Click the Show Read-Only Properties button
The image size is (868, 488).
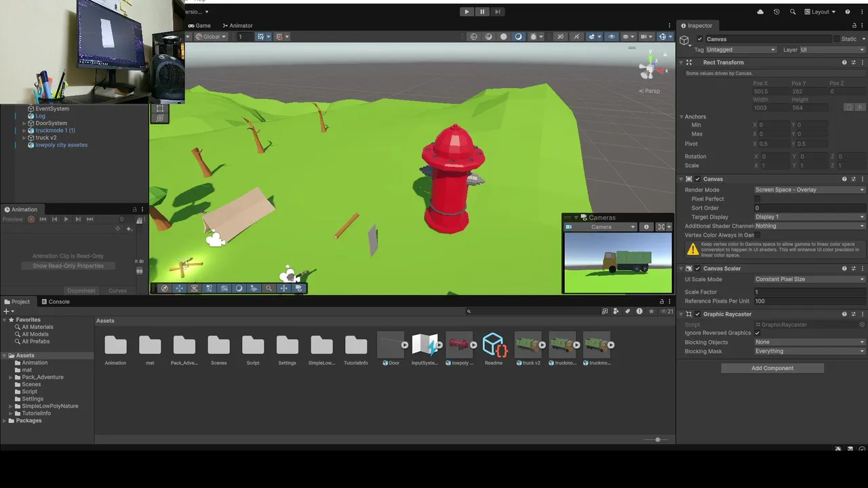pyautogui.click(x=68, y=266)
